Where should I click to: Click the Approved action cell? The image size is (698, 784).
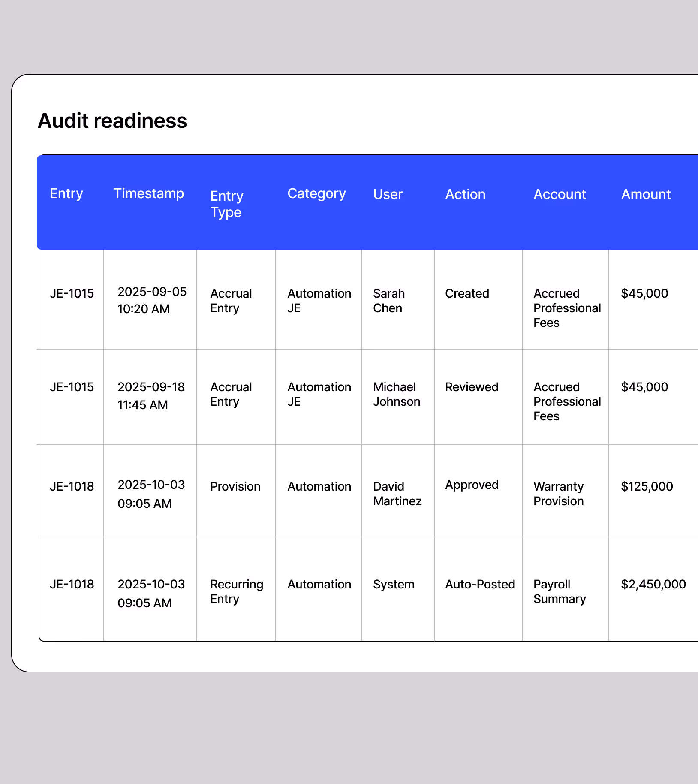pyautogui.click(x=472, y=485)
